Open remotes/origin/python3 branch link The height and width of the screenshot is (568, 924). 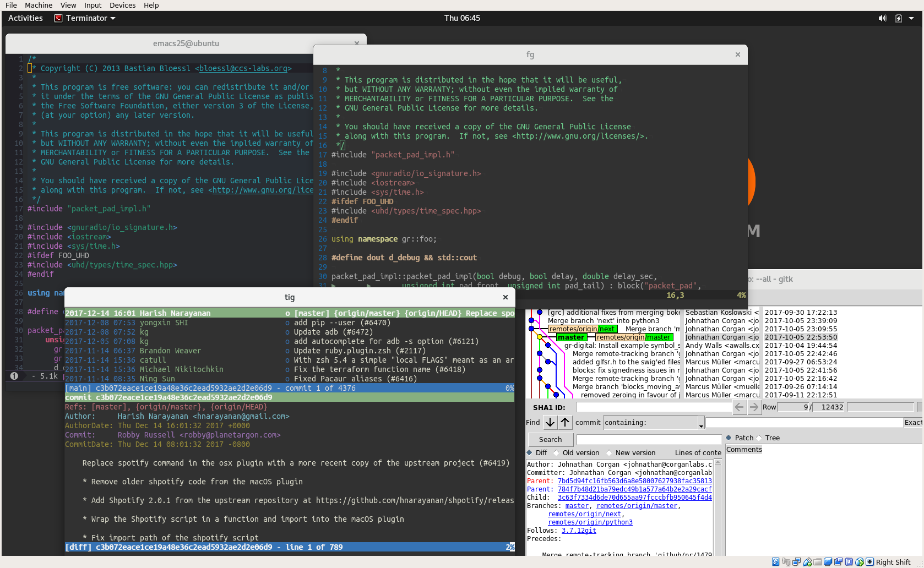pyautogui.click(x=590, y=522)
